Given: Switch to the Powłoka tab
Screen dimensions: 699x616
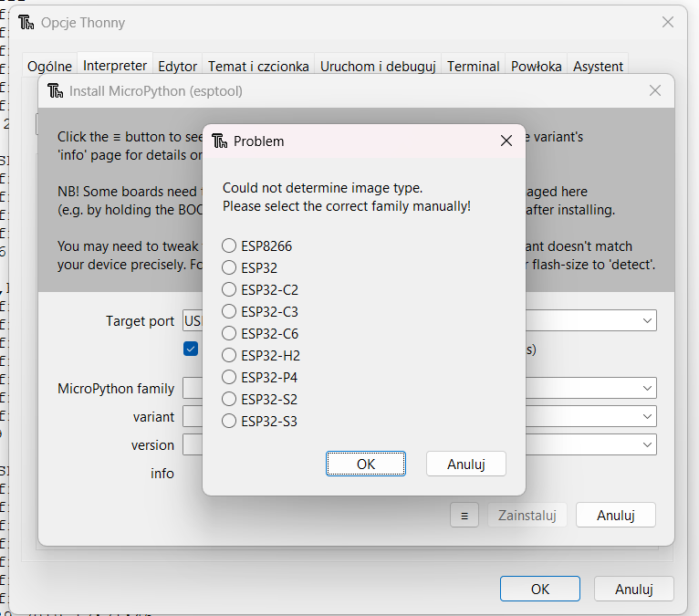Looking at the screenshot, I should (x=537, y=67).
